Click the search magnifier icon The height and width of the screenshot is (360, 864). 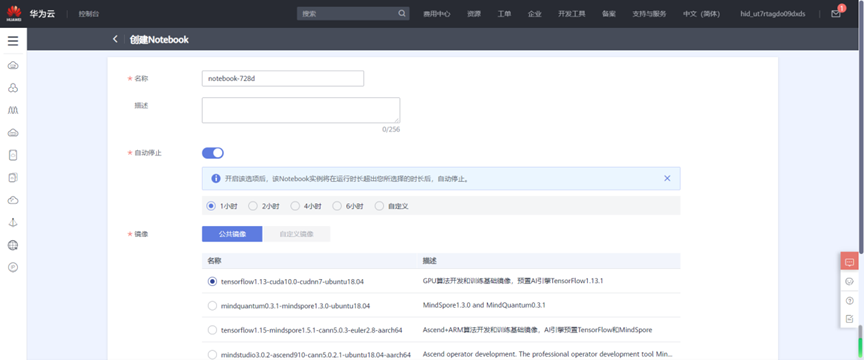pos(402,14)
